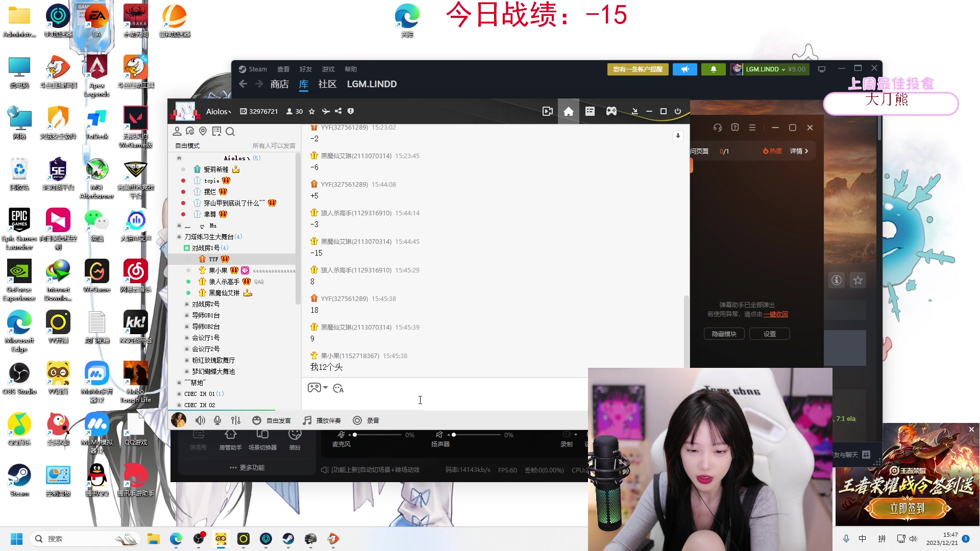Screen dimensions: 980x551
Task: Toggle 播放伴奏 accompaniment playback
Action: pyautogui.click(x=322, y=420)
